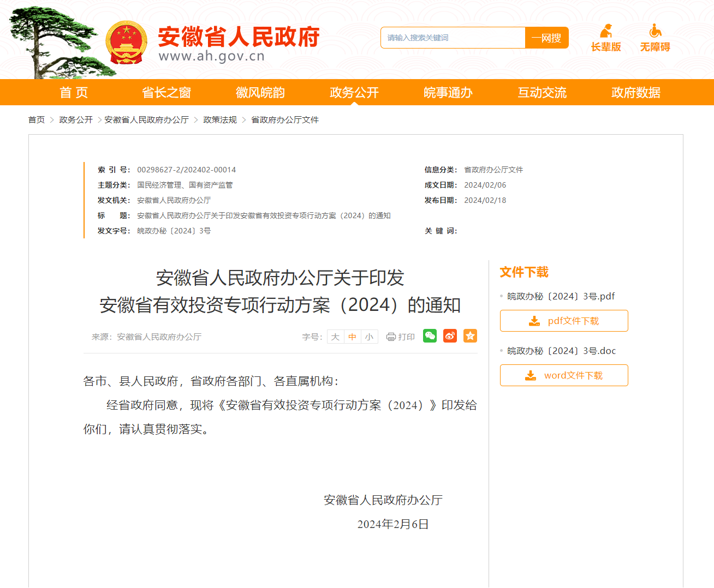Click the printer icon to print
The height and width of the screenshot is (588, 714).
point(391,337)
